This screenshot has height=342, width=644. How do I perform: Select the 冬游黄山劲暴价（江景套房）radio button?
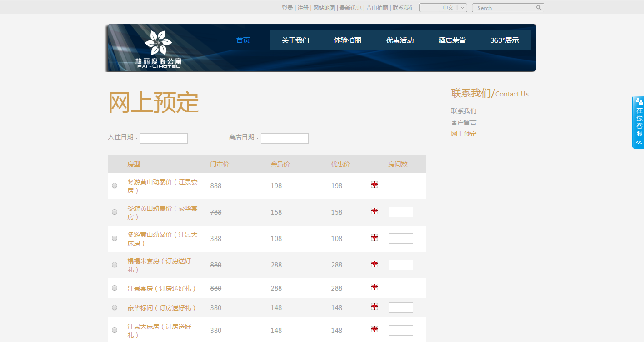pos(114,185)
